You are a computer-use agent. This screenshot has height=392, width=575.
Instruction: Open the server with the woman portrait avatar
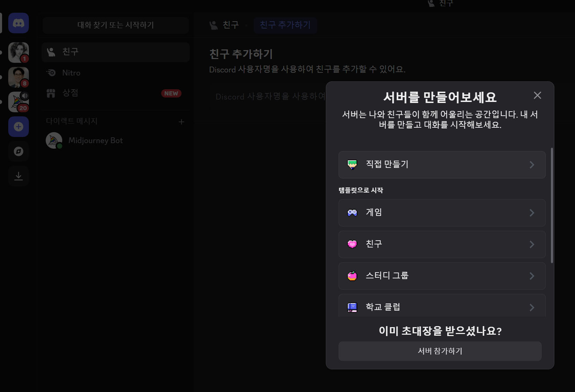pyautogui.click(x=19, y=53)
